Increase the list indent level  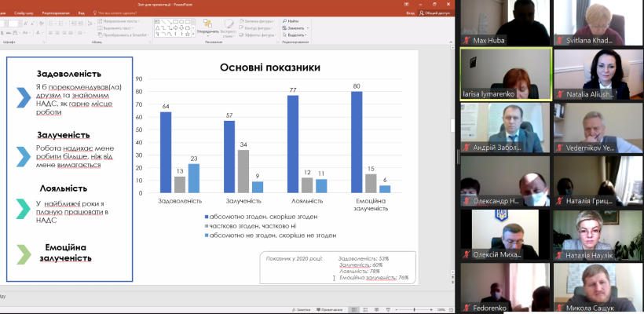coord(80,24)
